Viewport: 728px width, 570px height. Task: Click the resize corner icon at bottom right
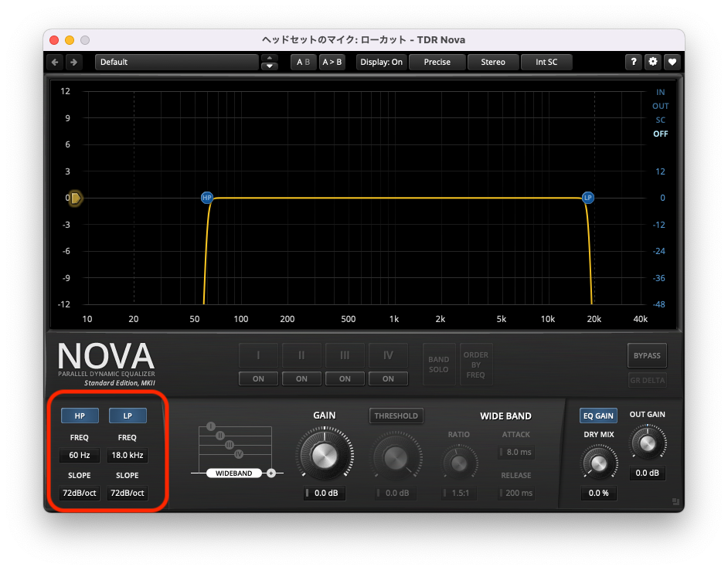[675, 502]
